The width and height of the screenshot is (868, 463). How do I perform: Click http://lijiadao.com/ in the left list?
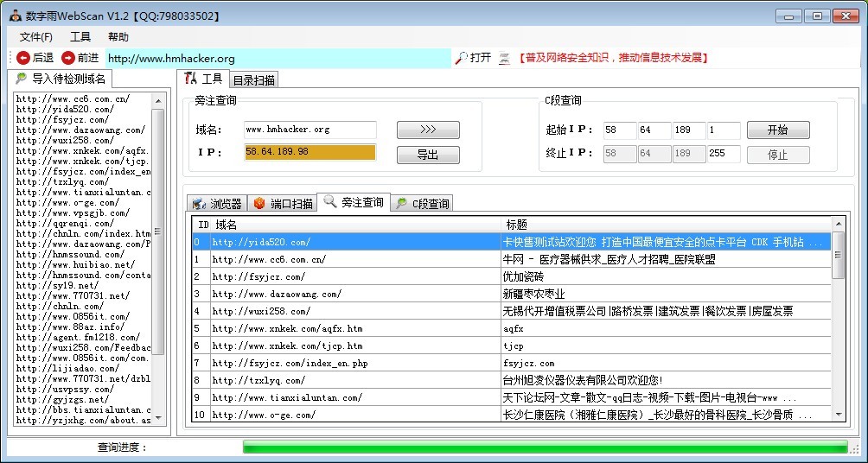tap(67, 368)
